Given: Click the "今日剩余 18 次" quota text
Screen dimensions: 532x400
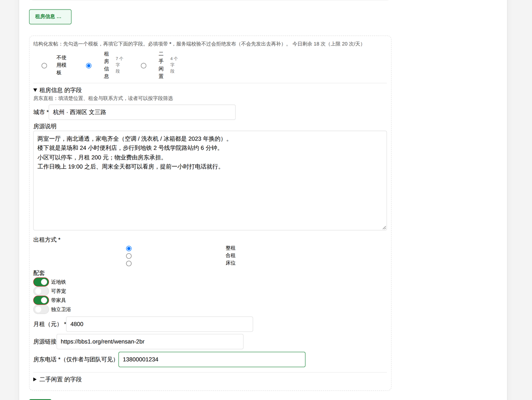Looking at the screenshot, I should pyautogui.click(x=328, y=44).
